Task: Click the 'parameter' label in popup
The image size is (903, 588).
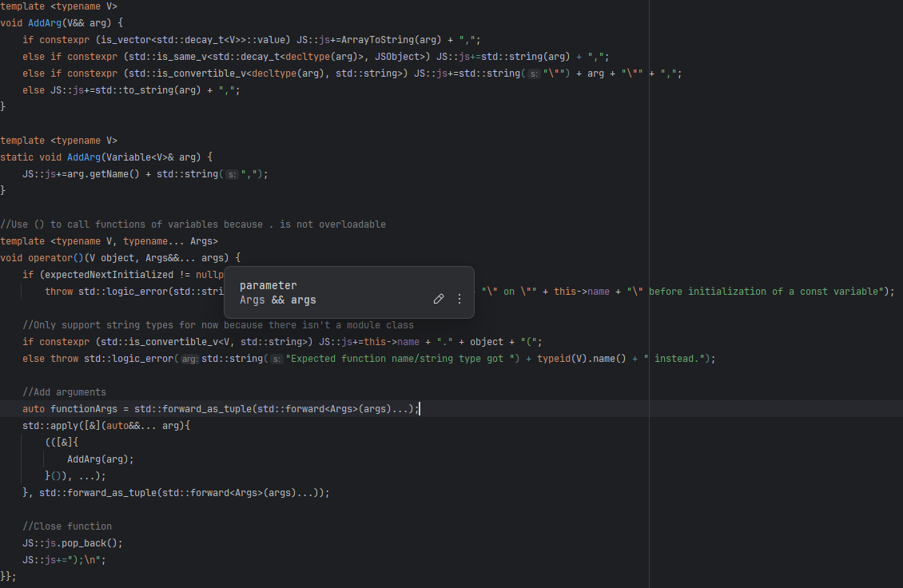Action: [x=268, y=285]
